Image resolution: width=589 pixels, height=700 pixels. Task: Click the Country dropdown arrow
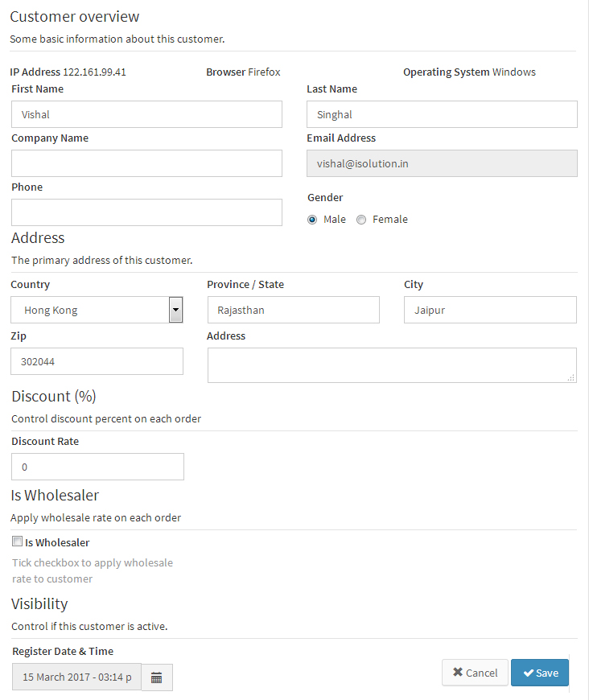175,310
